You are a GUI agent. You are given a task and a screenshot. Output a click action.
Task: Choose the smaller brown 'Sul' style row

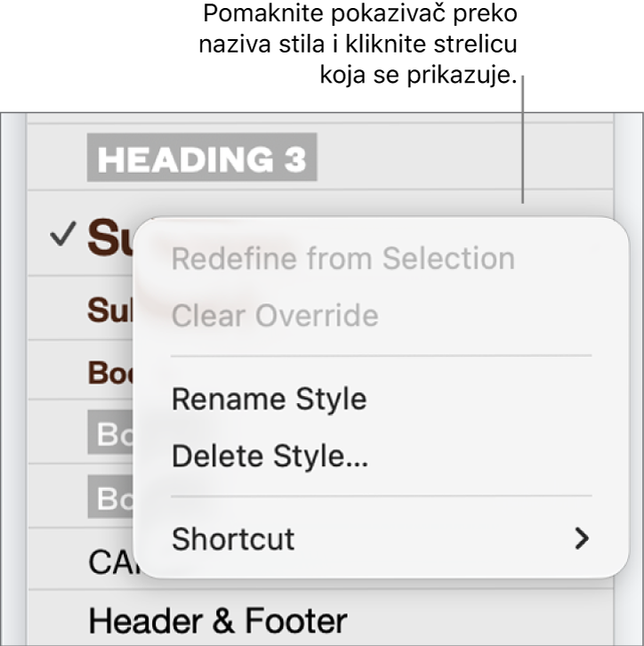click(109, 311)
